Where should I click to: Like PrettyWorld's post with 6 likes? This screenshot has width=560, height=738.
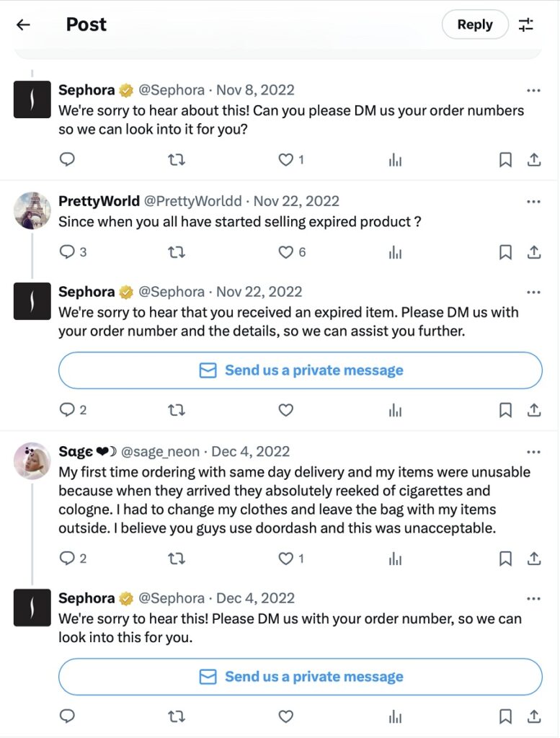click(286, 252)
